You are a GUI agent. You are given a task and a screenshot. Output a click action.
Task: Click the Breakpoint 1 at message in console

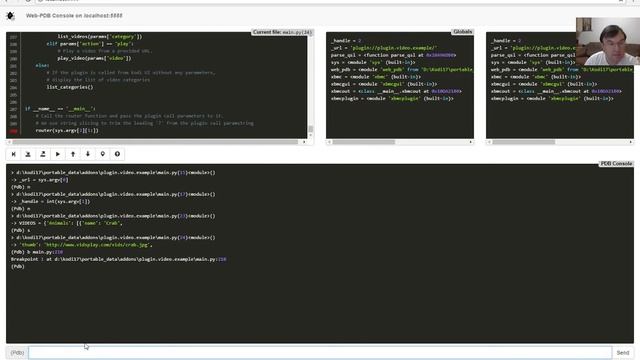[x=118, y=259]
